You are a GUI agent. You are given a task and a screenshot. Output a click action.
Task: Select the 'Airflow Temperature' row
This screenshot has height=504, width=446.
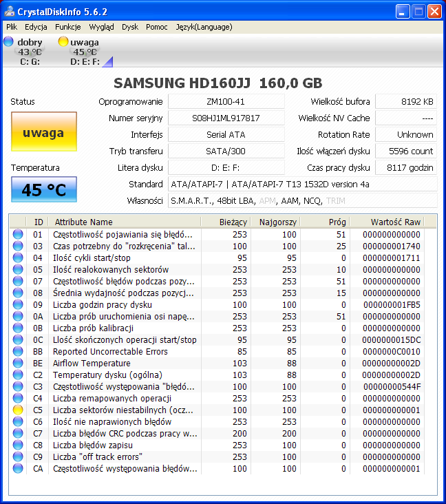tap(217, 364)
